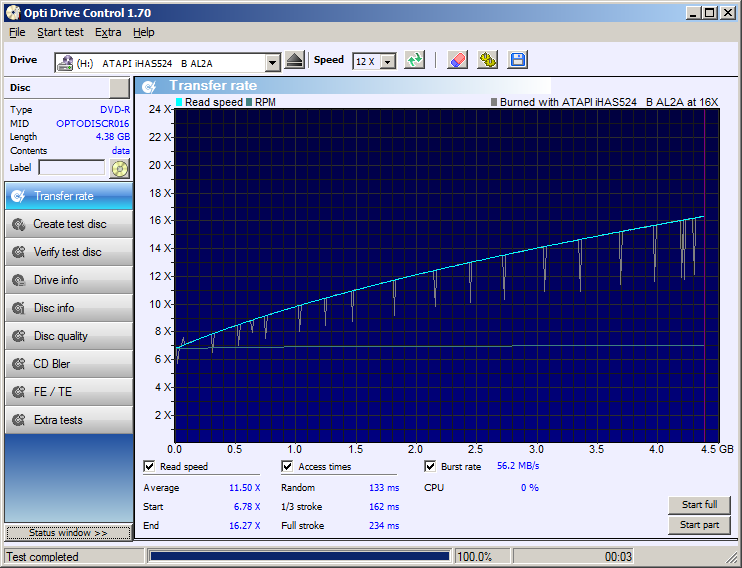
Task: Click the disc Label input field
Action: tap(71, 168)
